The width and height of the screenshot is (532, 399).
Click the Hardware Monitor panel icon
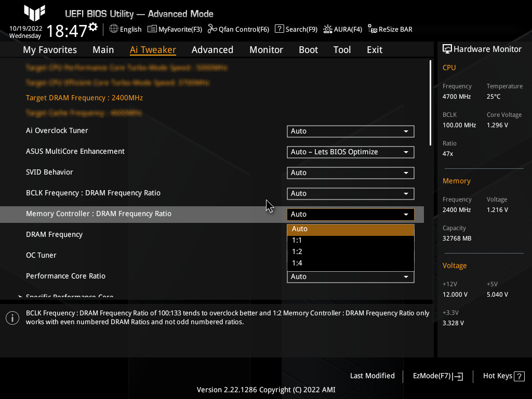[448, 49]
